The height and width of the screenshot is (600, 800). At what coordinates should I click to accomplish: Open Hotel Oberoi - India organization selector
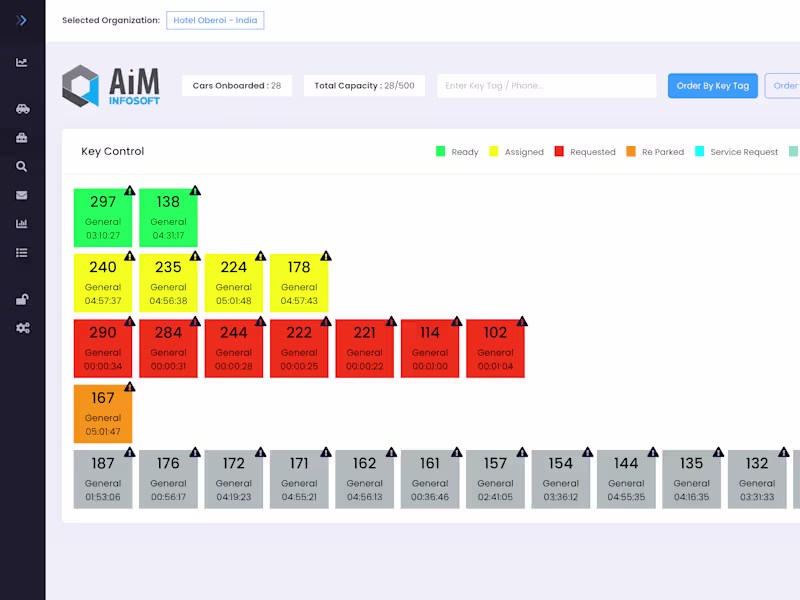215,20
